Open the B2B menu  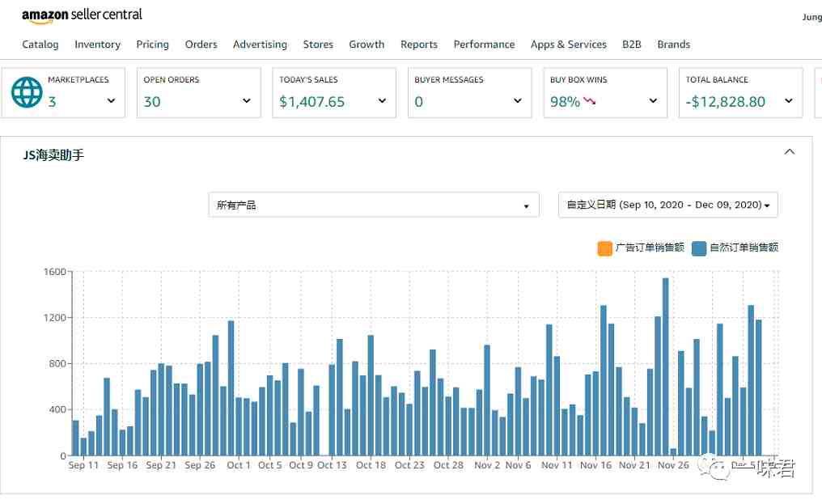(x=632, y=44)
